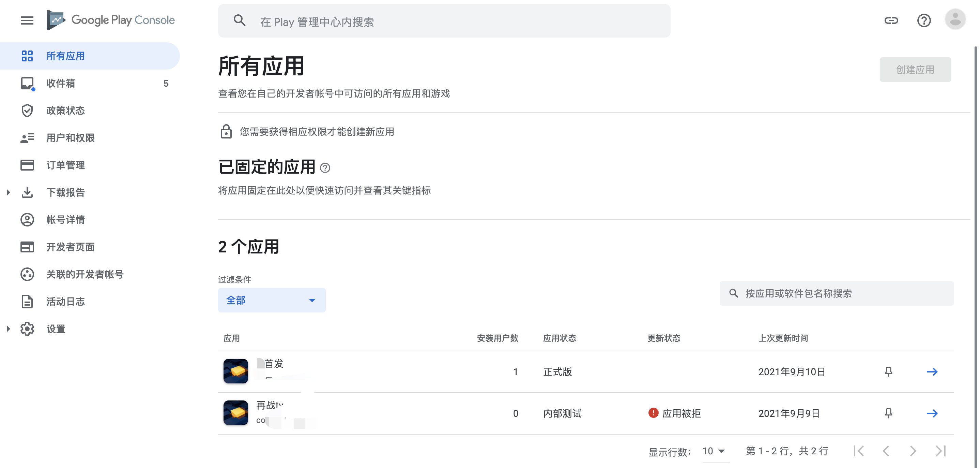This screenshot has height=468, width=980.
Task: Select 政策状态 in the sidebar
Action: 65,111
